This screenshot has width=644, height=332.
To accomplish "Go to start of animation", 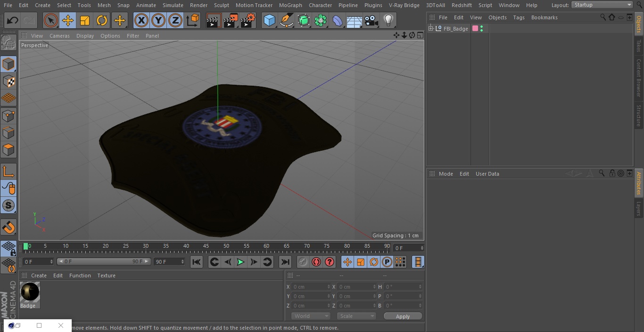I will pos(197,262).
